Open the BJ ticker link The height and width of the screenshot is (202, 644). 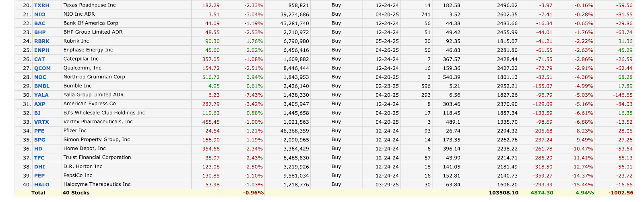tap(37, 113)
